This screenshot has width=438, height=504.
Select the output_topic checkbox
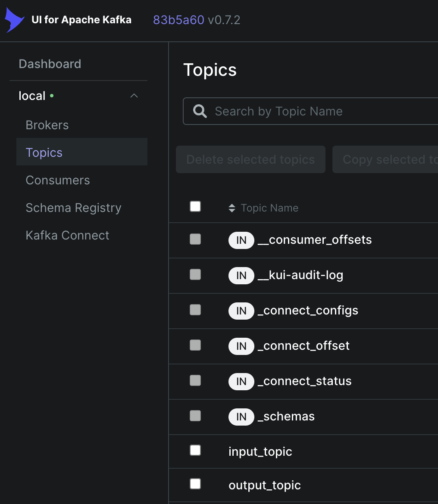195,484
